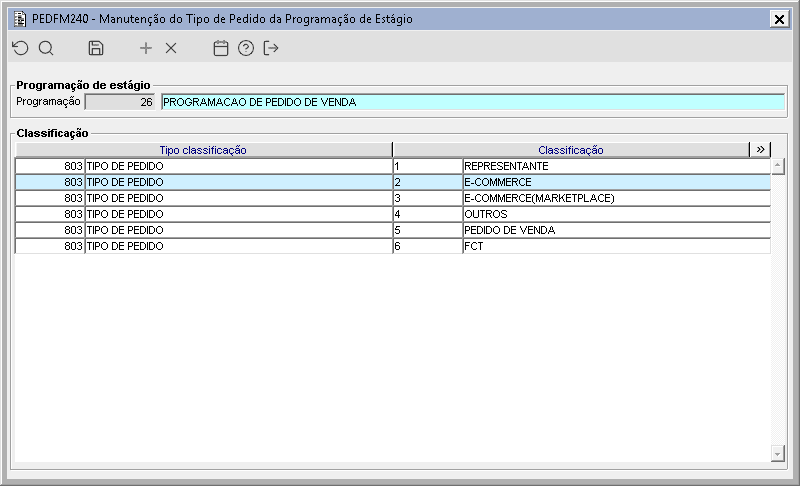Select the E-COMMERCE(MARKETPLACE) cell
The height and width of the screenshot is (486, 800).
(616, 198)
